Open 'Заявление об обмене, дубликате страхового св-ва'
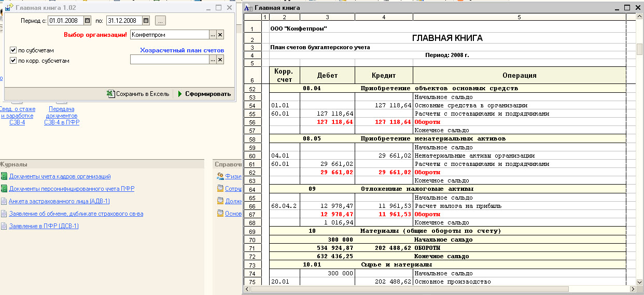Image resolution: width=644 pixels, height=295 pixels. tap(76, 214)
